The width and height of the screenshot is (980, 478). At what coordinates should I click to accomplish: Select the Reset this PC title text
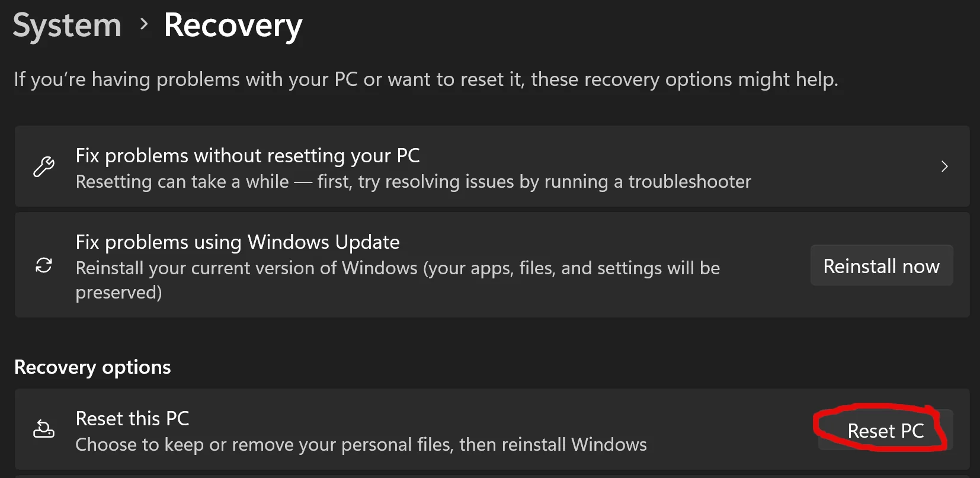tap(132, 419)
